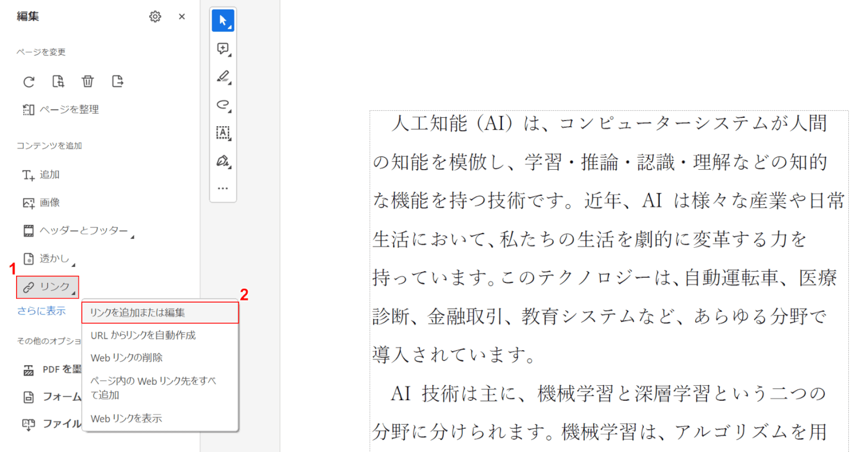Click the header and footer icon
868x452 pixels.
tap(29, 231)
